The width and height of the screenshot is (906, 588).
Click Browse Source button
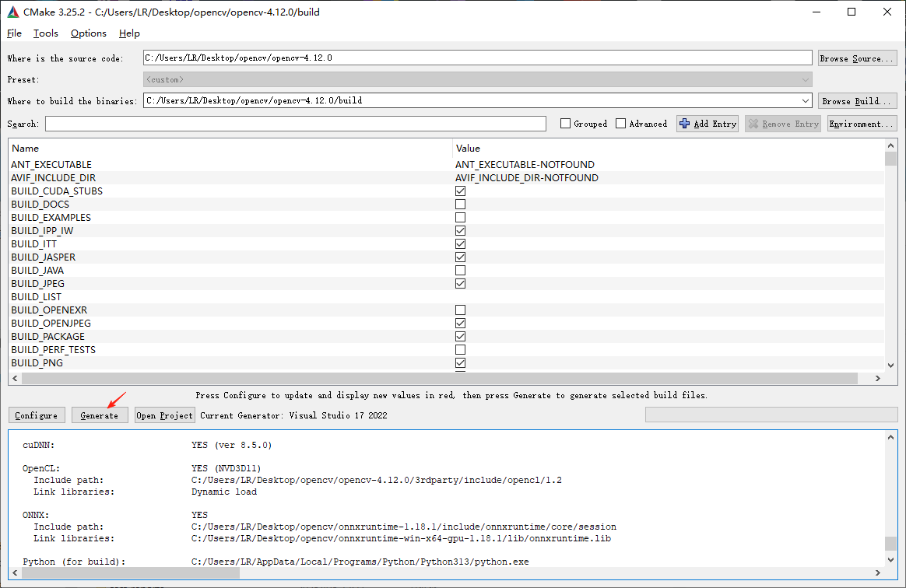click(x=858, y=58)
